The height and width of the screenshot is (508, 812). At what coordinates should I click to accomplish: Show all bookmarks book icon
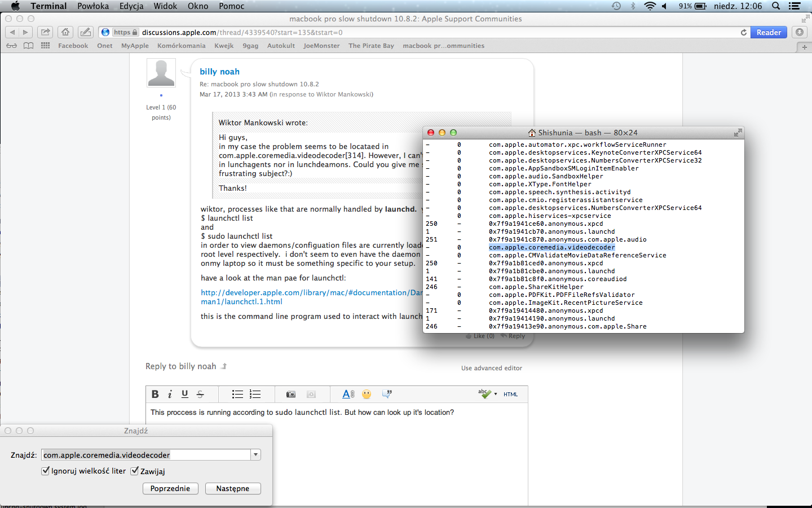click(28, 46)
